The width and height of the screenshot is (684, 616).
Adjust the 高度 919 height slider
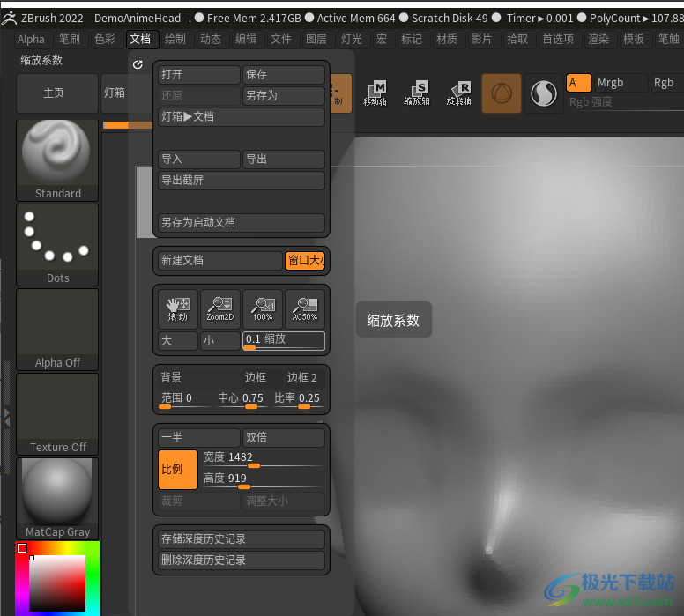pyautogui.click(x=263, y=480)
